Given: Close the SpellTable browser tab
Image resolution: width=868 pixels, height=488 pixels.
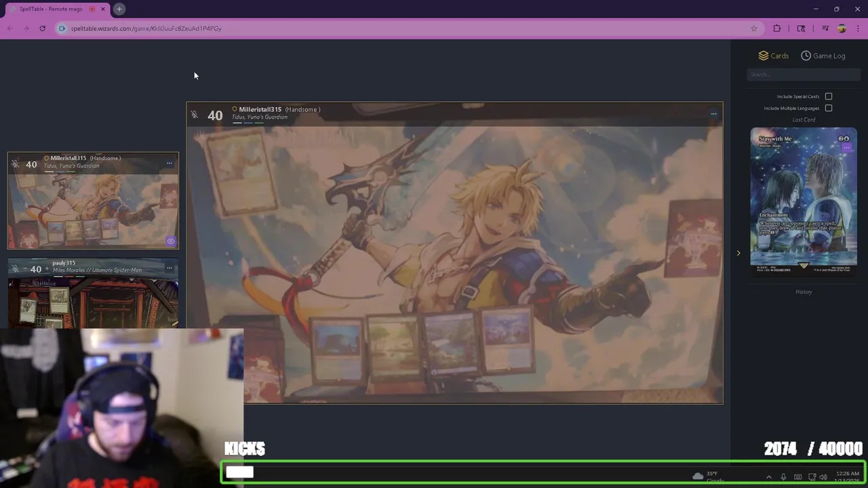Looking at the screenshot, I should pyautogui.click(x=103, y=9).
